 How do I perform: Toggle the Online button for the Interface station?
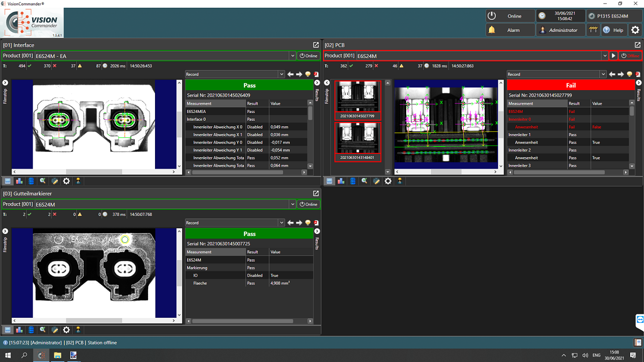click(x=308, y=55)
